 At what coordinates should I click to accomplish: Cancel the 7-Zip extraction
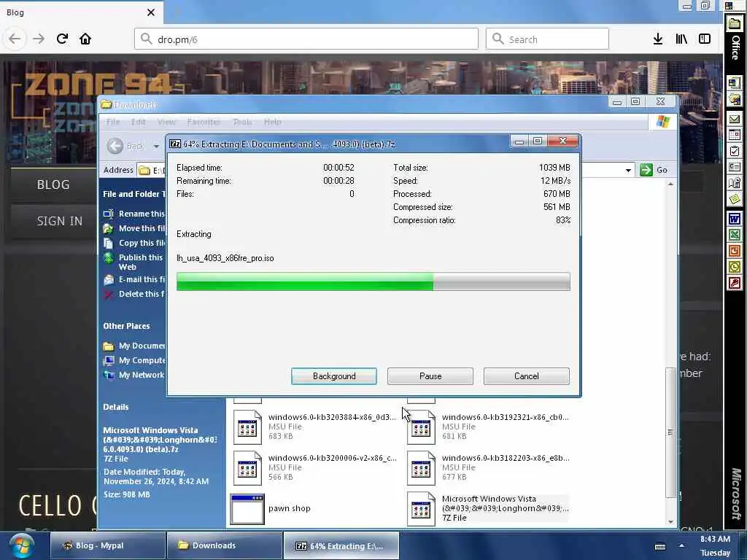527,376
